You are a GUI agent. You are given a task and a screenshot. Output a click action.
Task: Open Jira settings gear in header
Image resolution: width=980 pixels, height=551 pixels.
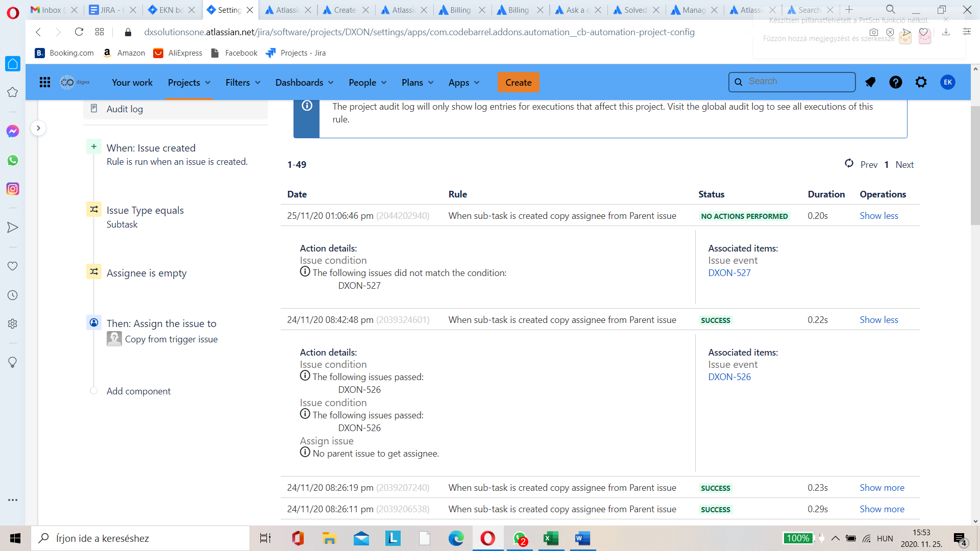pos(921,82)
